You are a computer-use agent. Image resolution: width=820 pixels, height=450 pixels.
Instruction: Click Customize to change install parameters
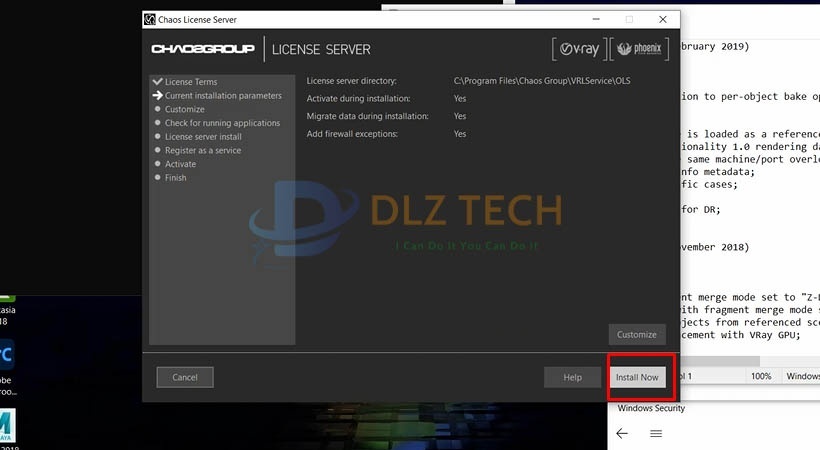pyautogui.click(x=636, y=334)
